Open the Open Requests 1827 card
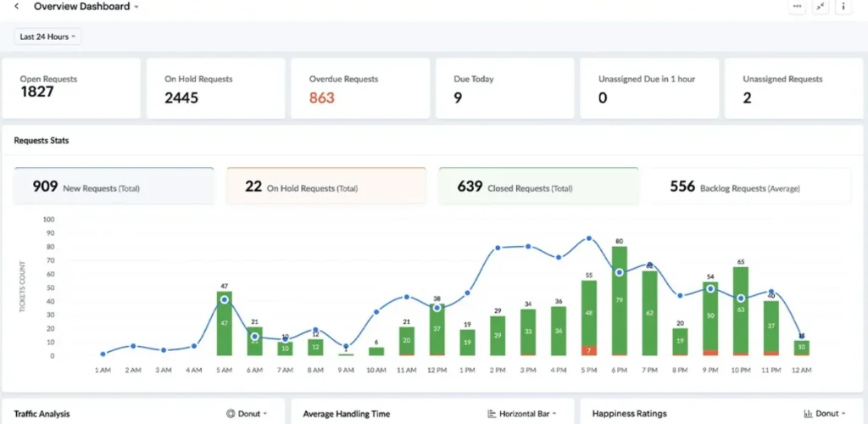The height and width of the screenshot is (424, 868). coord(71,88)
